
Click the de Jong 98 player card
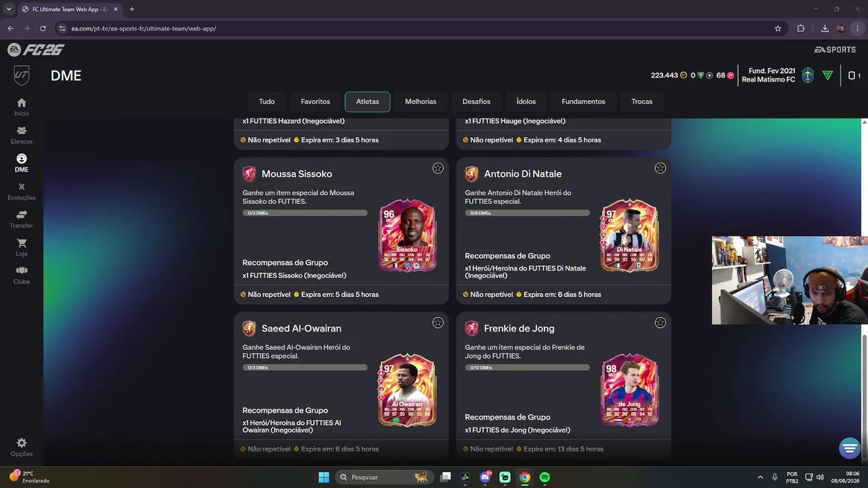pos(630,390)
